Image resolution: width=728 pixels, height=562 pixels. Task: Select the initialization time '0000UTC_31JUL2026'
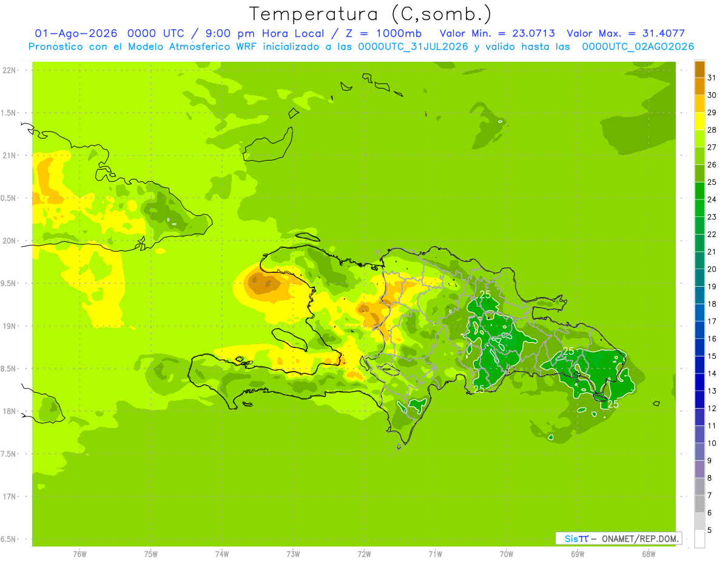pyautogui.click(x=413, y=47)
